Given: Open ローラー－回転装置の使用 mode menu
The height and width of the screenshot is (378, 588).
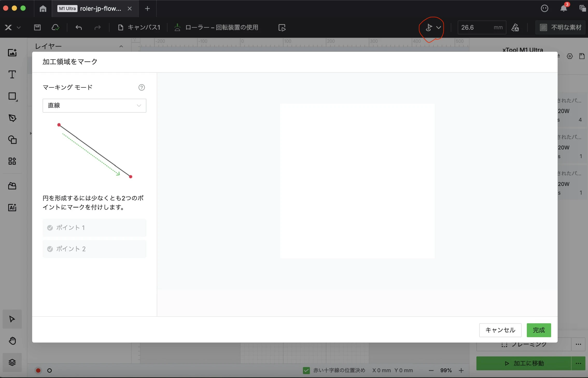Looking at the screenshot, I should coord(216,27).
